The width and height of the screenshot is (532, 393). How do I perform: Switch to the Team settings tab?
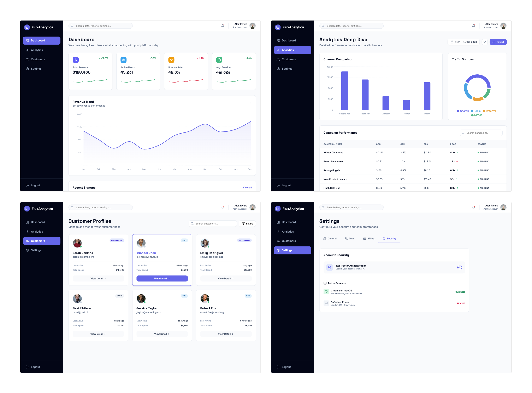[350, 239]
